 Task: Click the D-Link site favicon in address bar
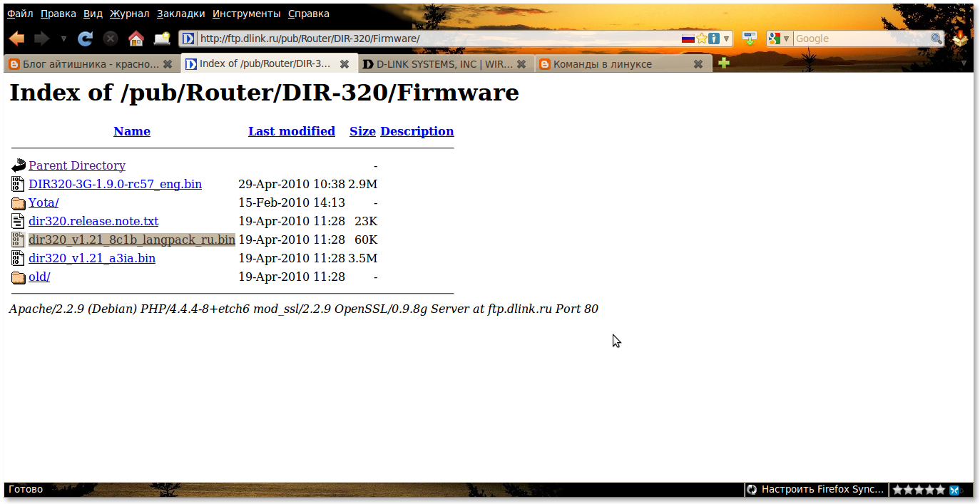(188, 38)
